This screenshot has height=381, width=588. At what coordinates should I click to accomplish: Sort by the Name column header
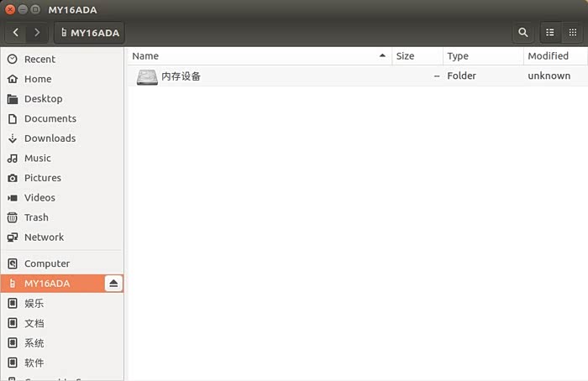tap(260, 56)
